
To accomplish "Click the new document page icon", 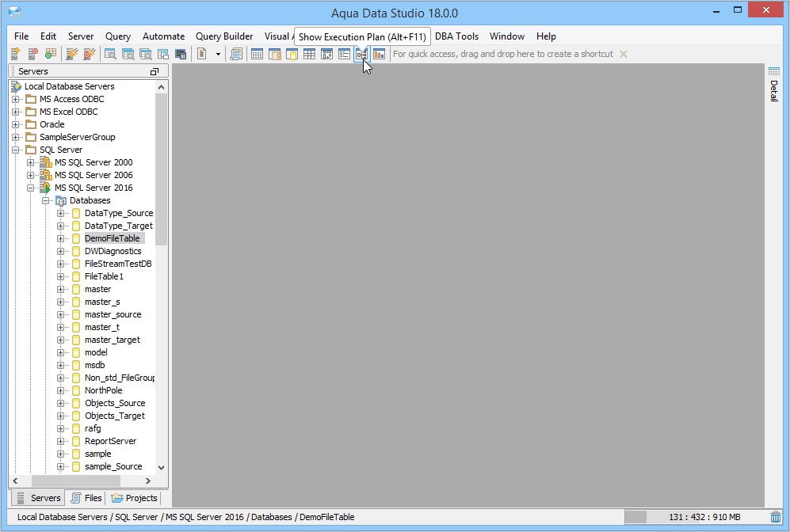I will (x=202, y=54).
